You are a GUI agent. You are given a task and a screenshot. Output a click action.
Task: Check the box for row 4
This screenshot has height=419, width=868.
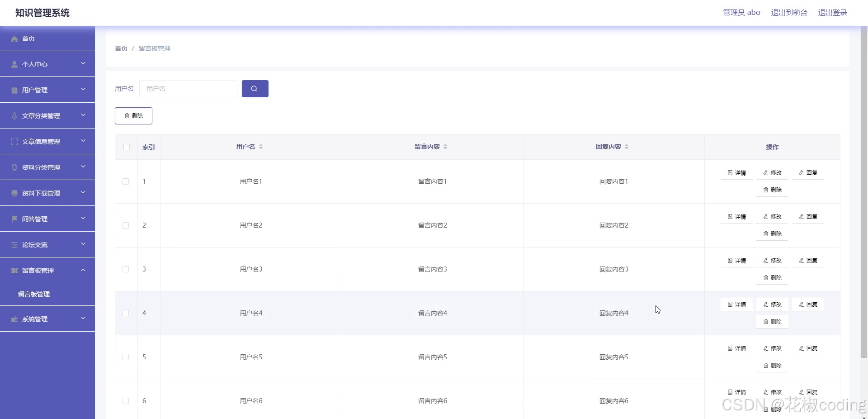click(126, 313)
